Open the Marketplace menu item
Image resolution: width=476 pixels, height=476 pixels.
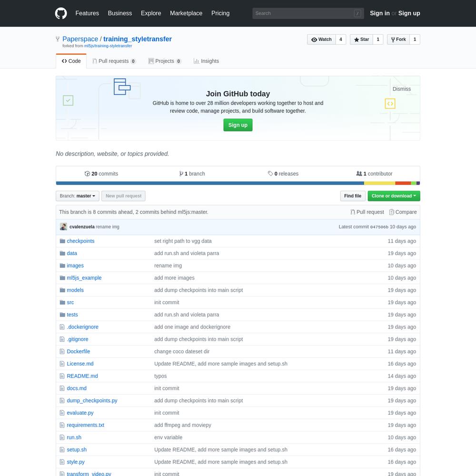(186, 13)
